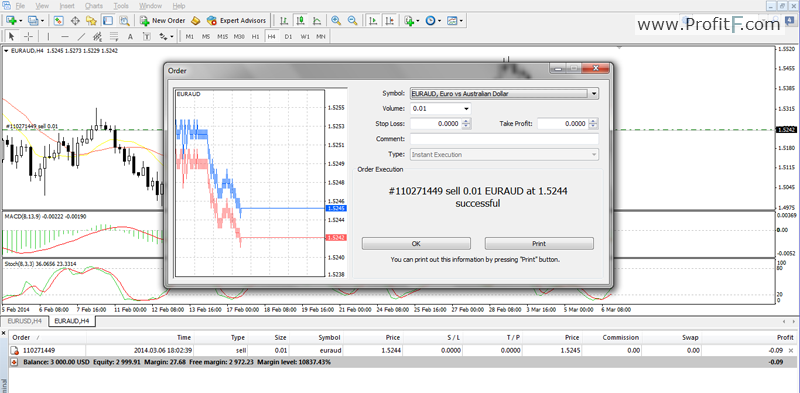Click OK in the Order dialog
The image size is (800, 393).
tap(416, 243)
